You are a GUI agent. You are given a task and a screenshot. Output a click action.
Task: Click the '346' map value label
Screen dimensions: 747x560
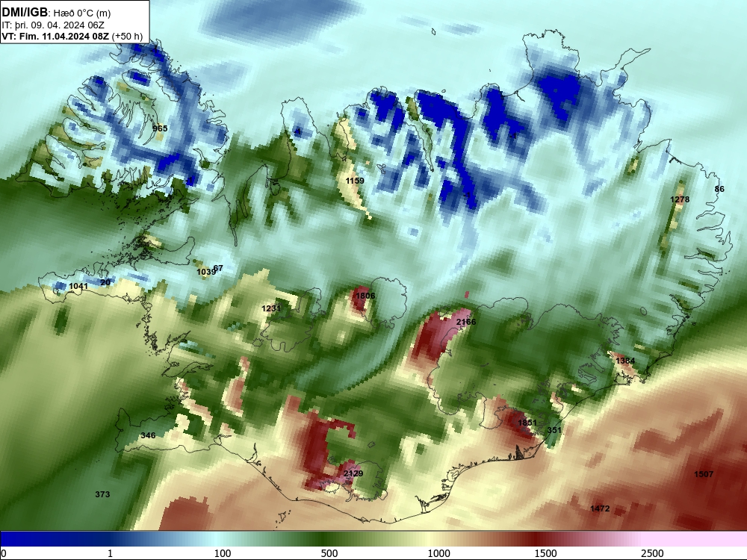coord(148,435)
